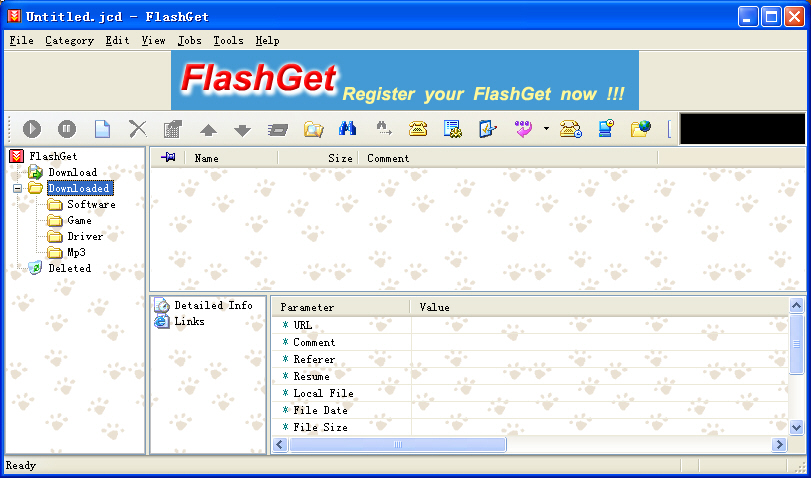Click the yellow telephone dial icon
The width and height of the screenshot is (811, 478).
[418, 128]
